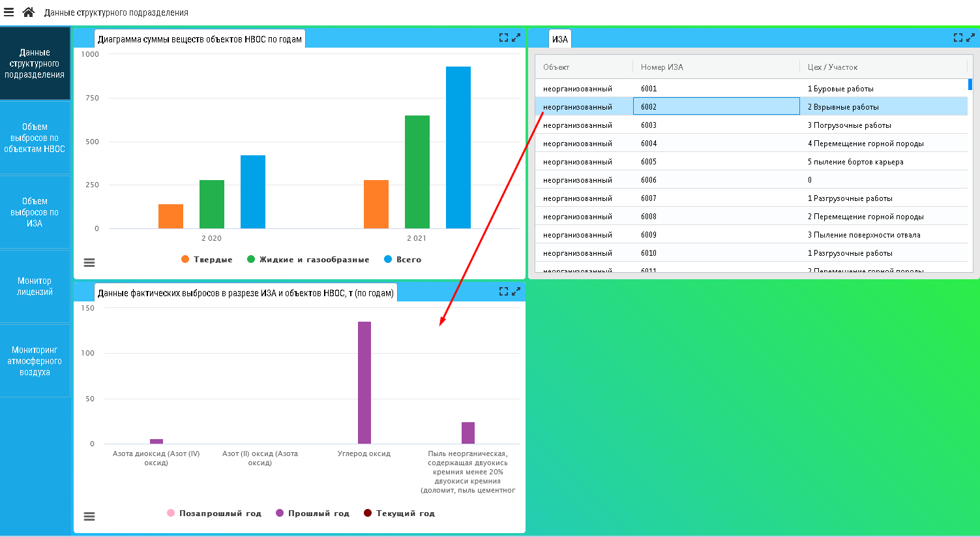Expand the ИЗА table panel with arrows icon
This screenshot has width=980, height=537.
[970, 38]
